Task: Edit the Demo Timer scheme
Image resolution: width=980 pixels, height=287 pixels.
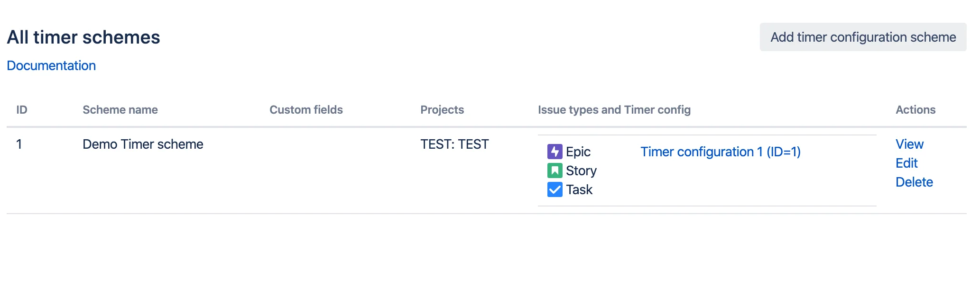Action: coord(906,163)
